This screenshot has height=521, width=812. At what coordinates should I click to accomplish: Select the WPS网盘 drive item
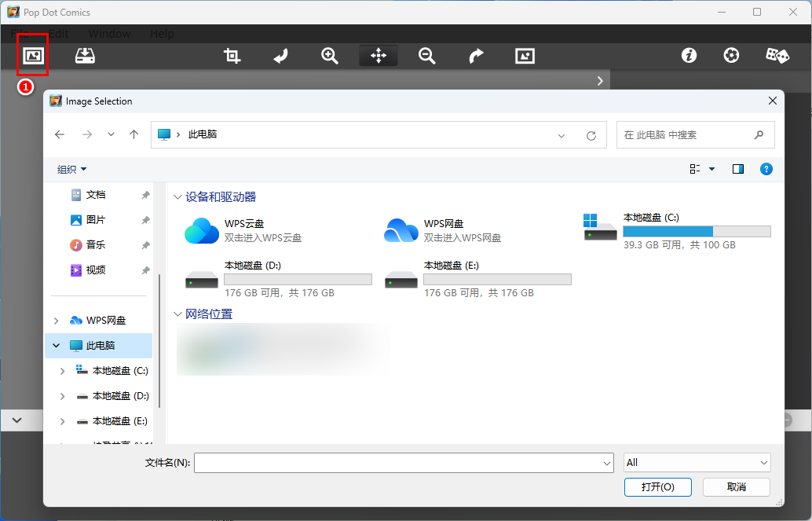[443, 231]
